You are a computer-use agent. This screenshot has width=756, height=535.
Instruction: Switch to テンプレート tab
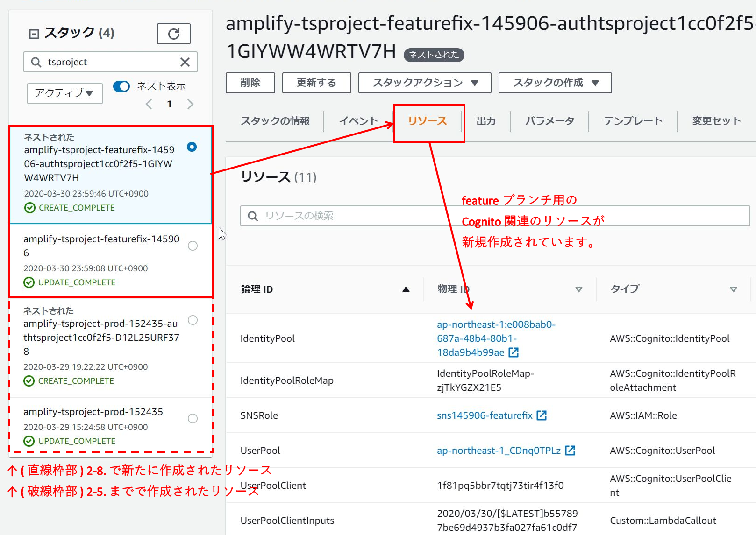633,121
